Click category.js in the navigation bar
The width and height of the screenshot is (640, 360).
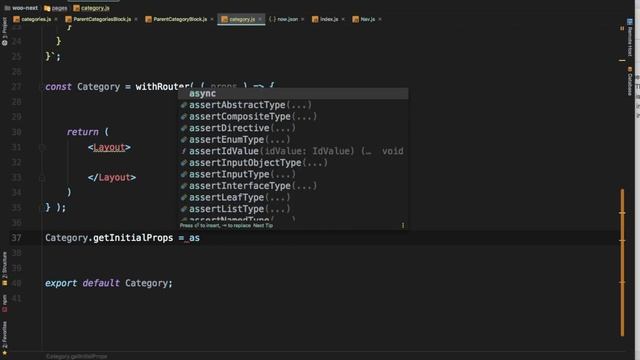91,8
